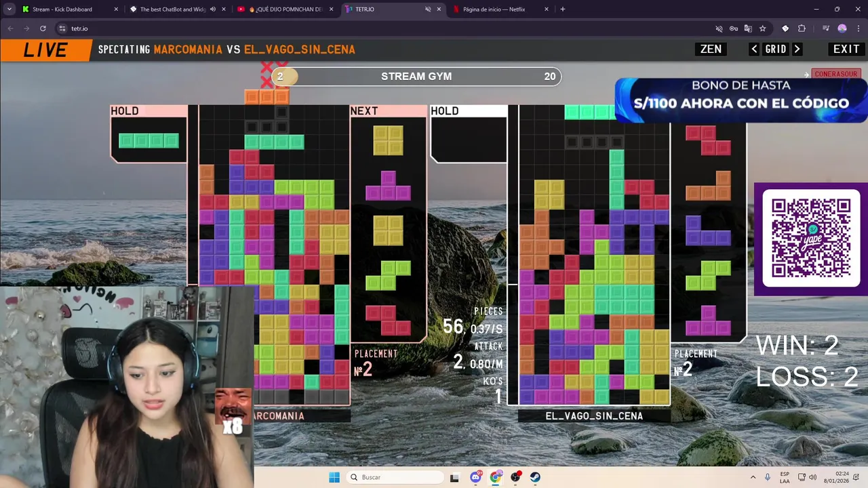
Task: Click the Buscar taskbar search box
Action: coord(395,477)
